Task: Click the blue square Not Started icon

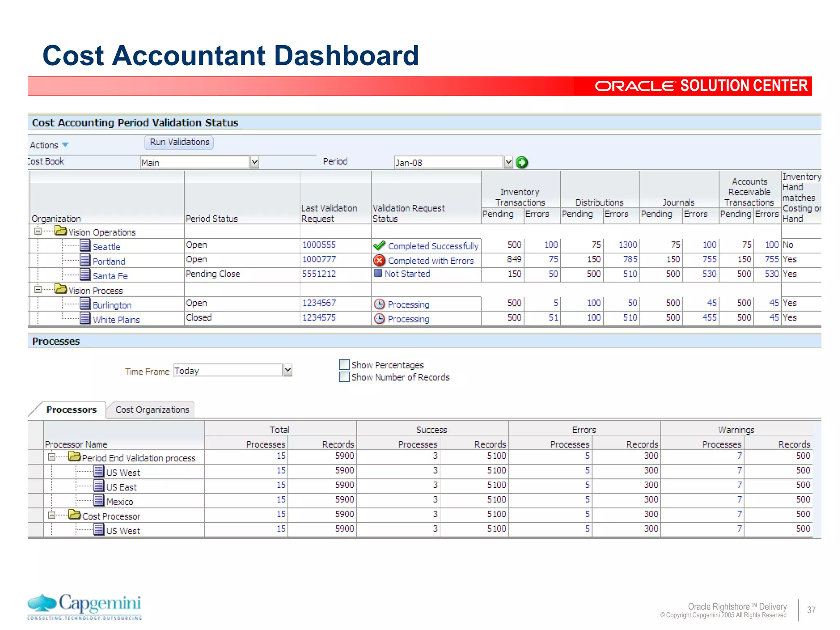Action: coord(378,273)
